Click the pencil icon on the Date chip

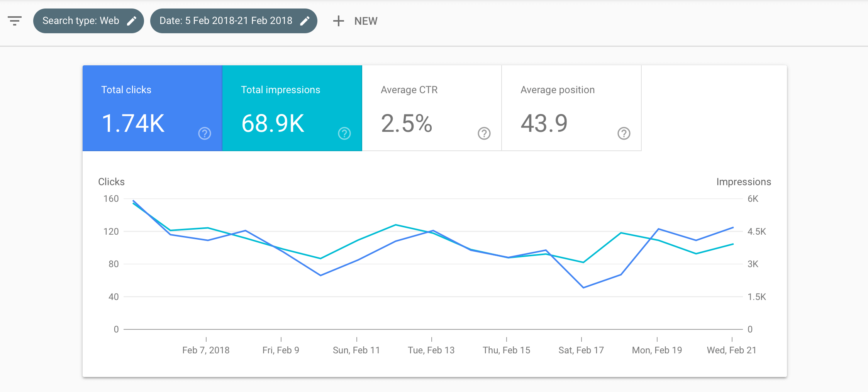[x=305, y=21]
